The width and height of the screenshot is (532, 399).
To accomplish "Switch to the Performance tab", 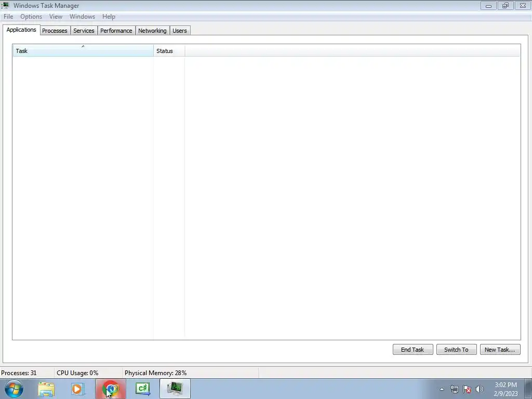I will tap(116, 31).
